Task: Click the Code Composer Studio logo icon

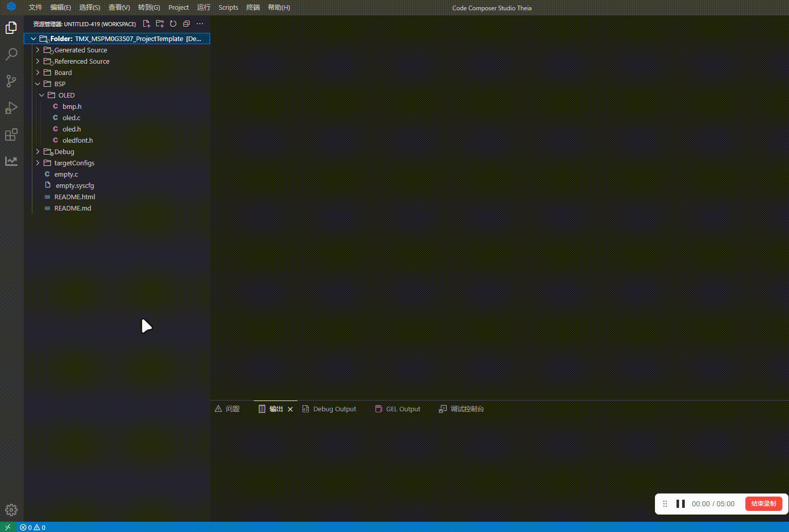Action: [x=11, y=7]
